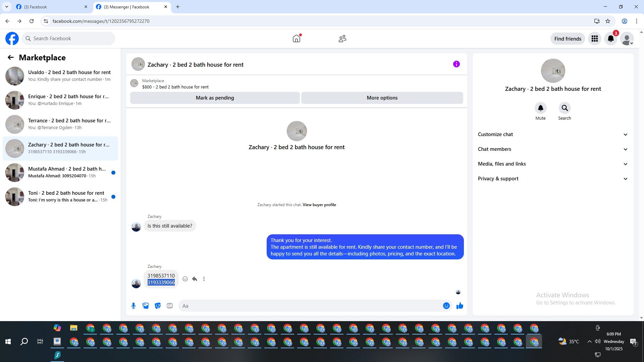644x362 pixels.
Task: Open the volume control in system tray
Action: click(x=598, y=341)
